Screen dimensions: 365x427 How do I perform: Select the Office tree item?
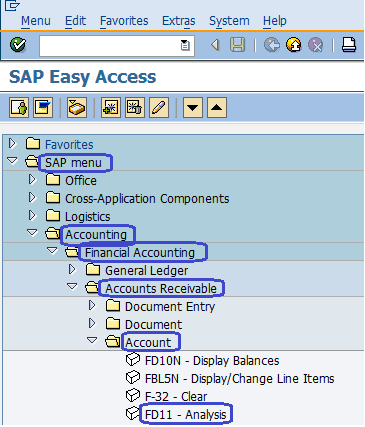click(81, 181)
